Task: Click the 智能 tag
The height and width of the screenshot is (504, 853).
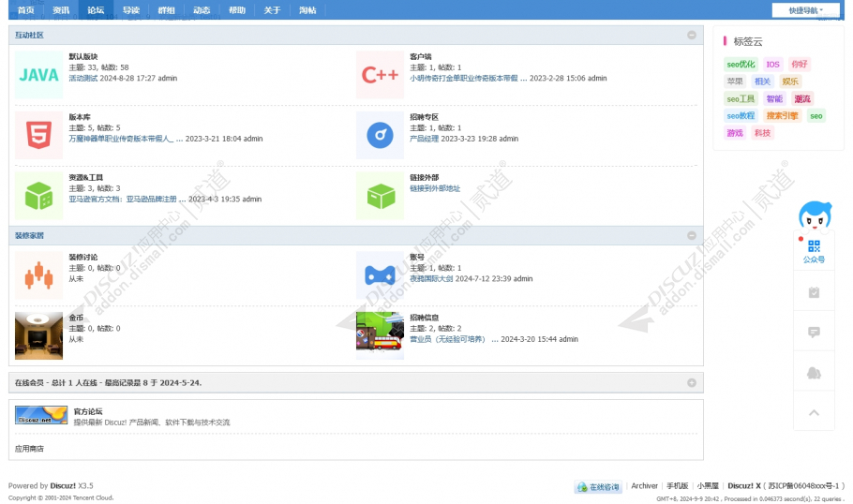Action: point(774,99)
